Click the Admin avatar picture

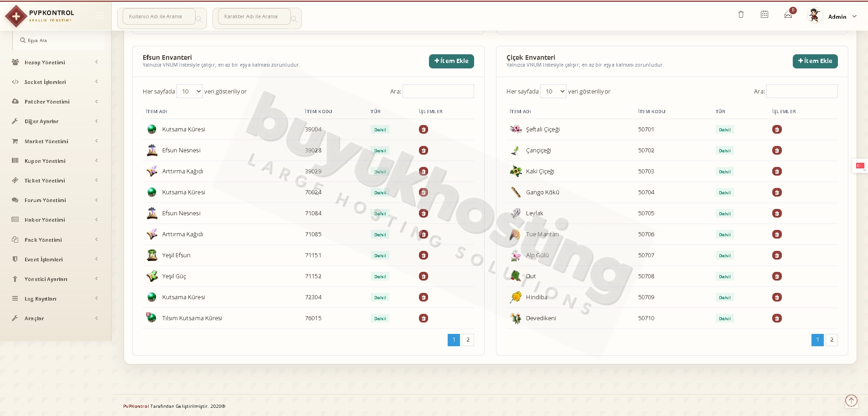[x=814, y=16]
